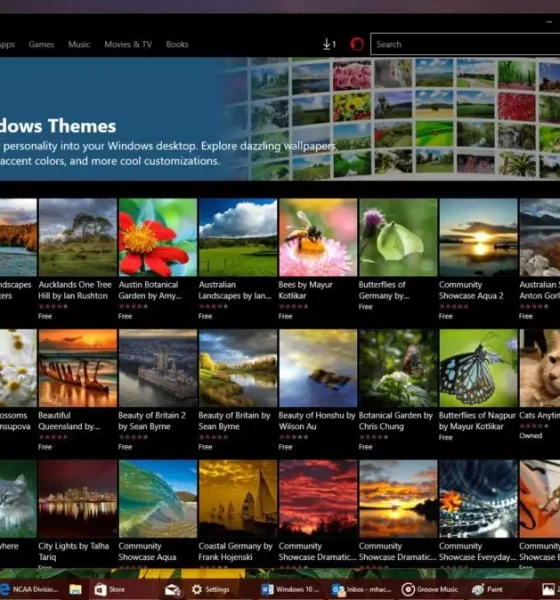This screenshot has height=600, width=560.
Task: Switch to Word Windows 10 document
Action: [290, 589]
